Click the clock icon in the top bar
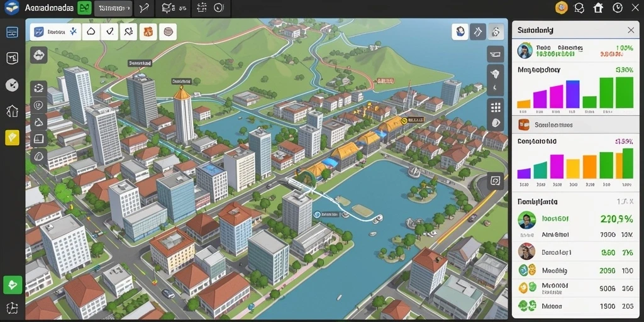The image size is (644, 322). (x=618, y=8)
